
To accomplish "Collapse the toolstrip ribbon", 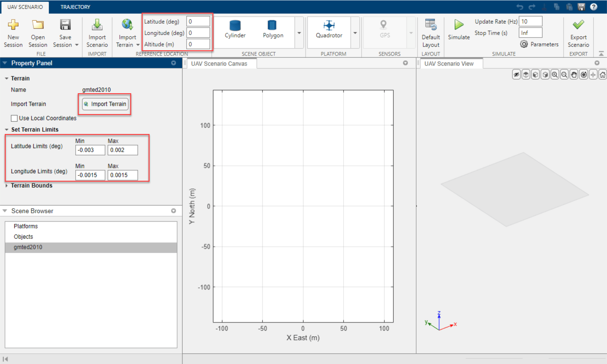I will click(601, 54).
